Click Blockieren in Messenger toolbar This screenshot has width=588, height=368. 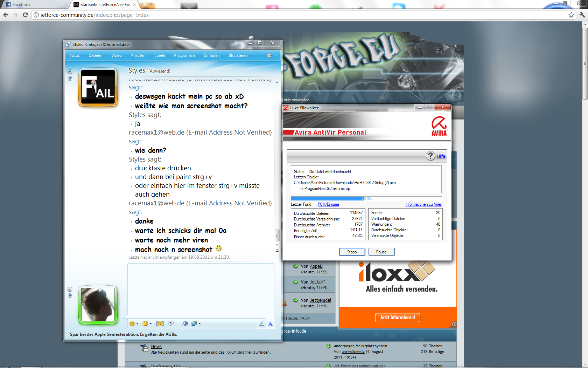click(238, 55)
